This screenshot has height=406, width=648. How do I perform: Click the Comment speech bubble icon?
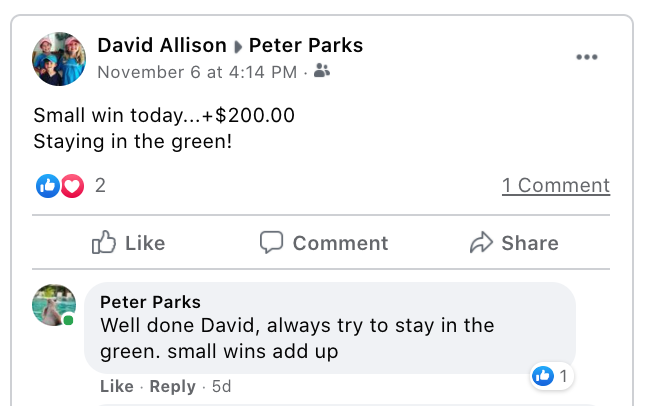click(x=272, y=243)
